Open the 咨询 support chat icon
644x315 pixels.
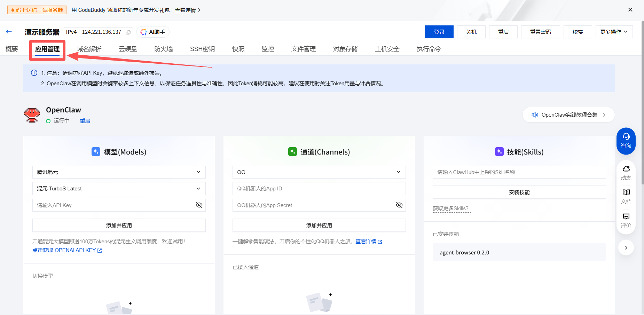pos(626,141)
